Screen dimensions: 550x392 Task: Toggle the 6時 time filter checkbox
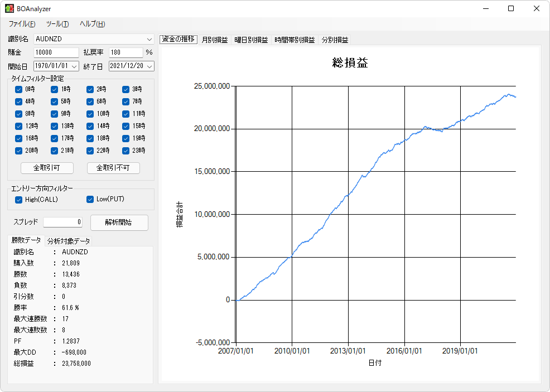(x=90, y=101)
